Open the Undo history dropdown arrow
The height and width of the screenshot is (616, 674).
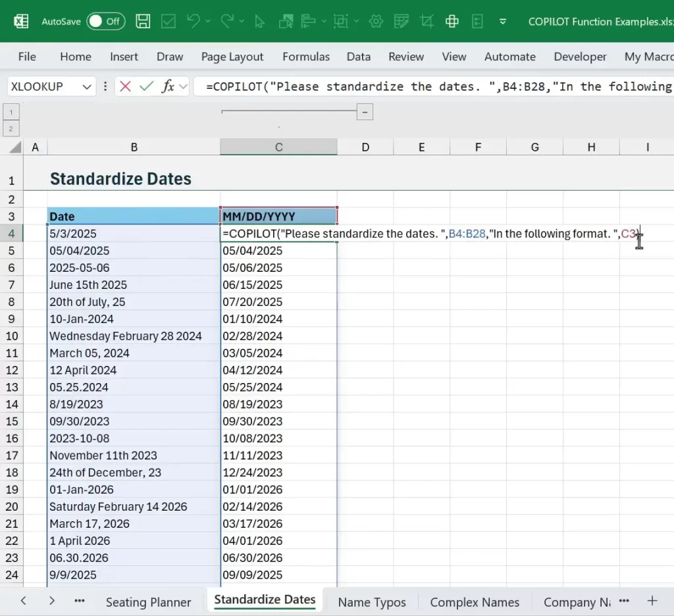click(x=208, y=21)
